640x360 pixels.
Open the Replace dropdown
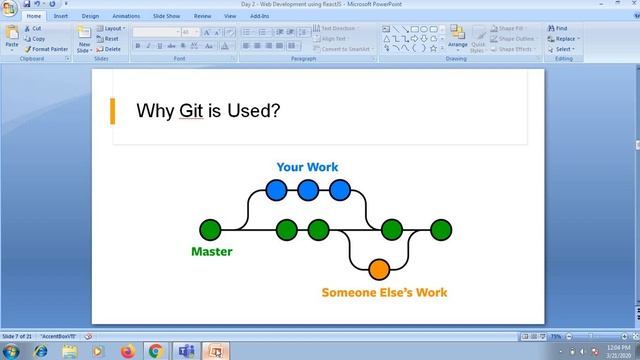(x=564, y=39)
